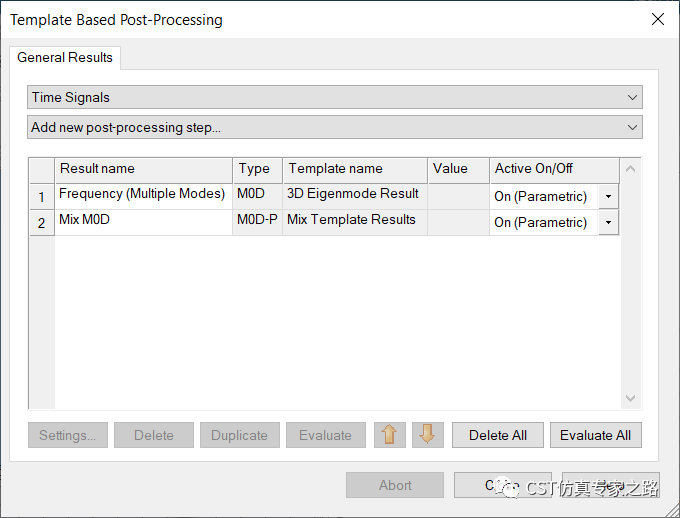Expand Add new post-processing step list
680x518 pixels.
pos(334,127)
